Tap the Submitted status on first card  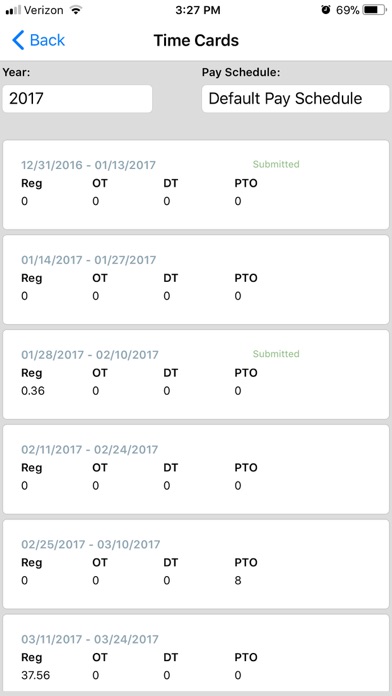[276, 164]
